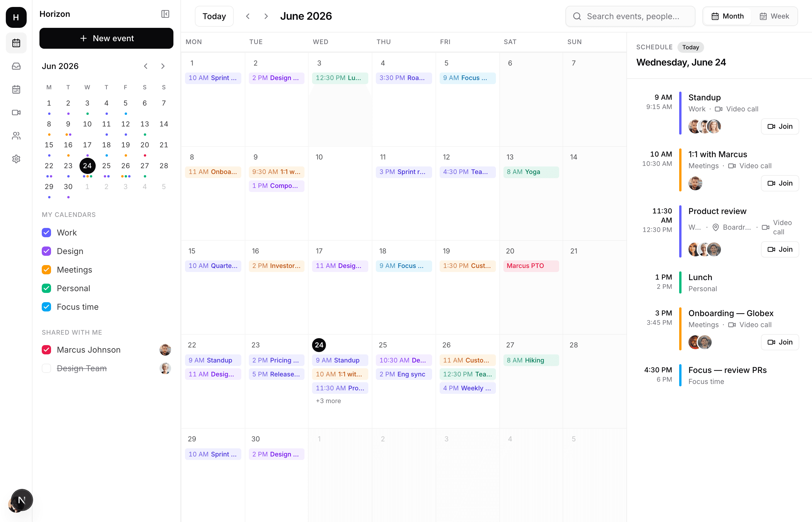Click the Search events, people field
The height and width of the screenshot is (522, 812).
[630, 16]
